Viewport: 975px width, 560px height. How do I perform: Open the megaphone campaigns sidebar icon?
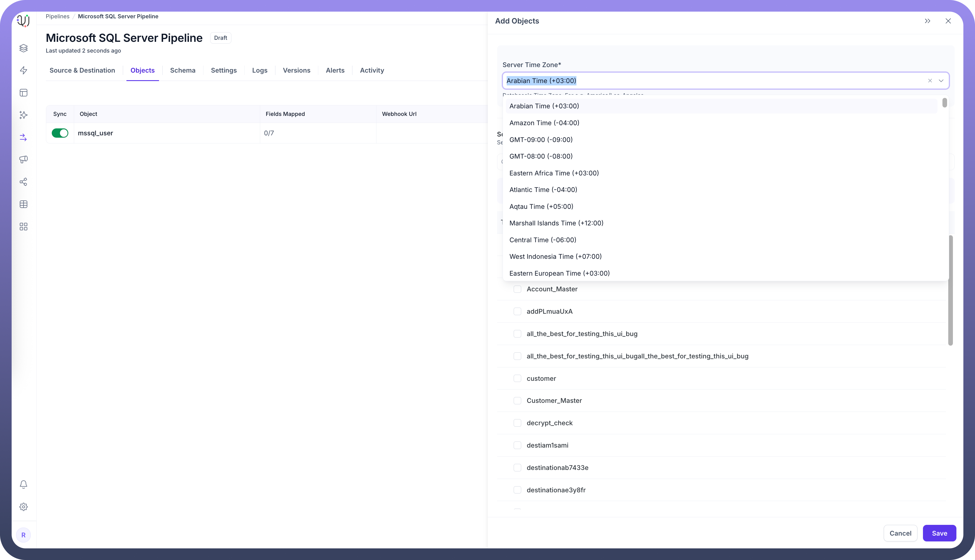click(24, 160)
